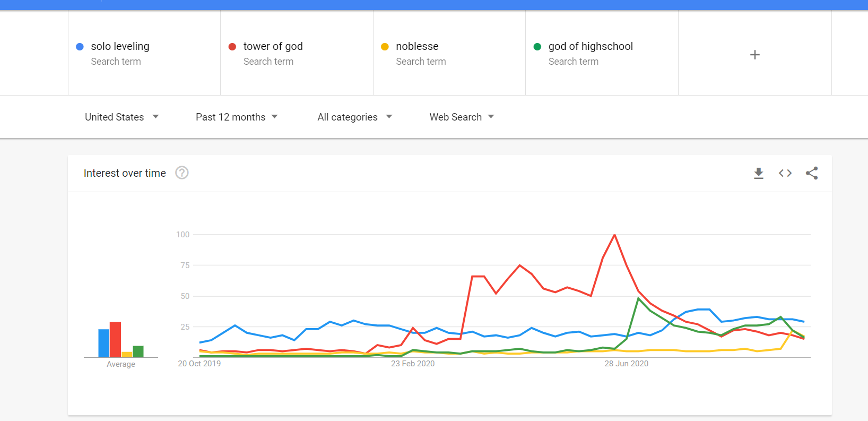
Task: Click the red peak at 100
Action: tap(614, 235)
